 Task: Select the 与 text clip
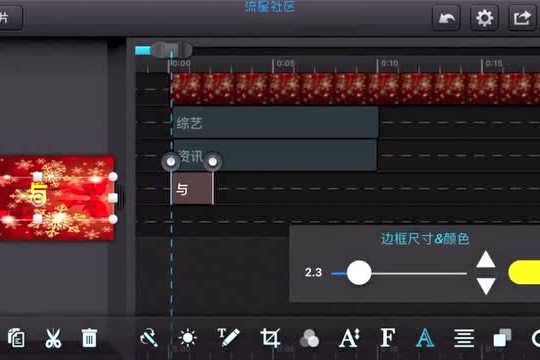point(192,188)
